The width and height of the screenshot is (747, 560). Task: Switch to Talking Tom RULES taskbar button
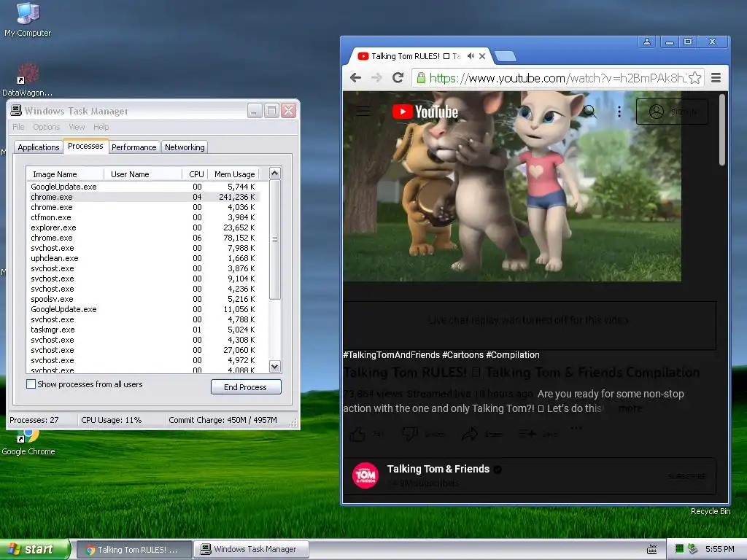[x=134, y=550]
